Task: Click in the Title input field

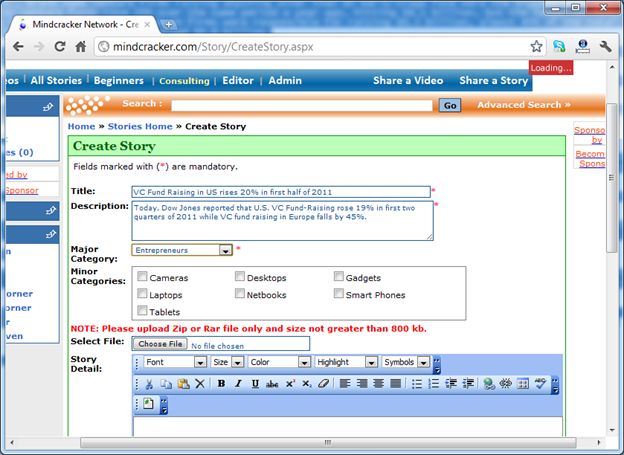Action: 281,192
